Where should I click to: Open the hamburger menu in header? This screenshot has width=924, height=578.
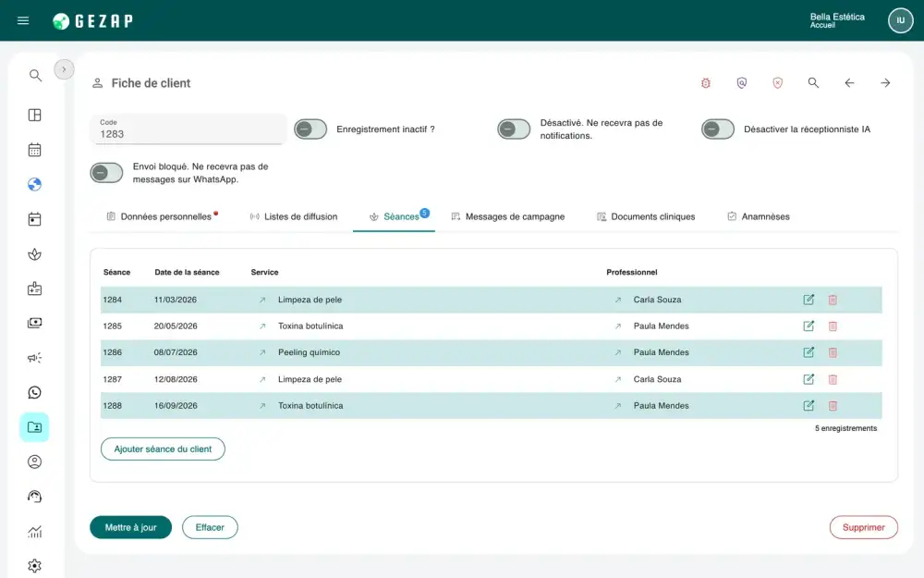click(23, 20)
